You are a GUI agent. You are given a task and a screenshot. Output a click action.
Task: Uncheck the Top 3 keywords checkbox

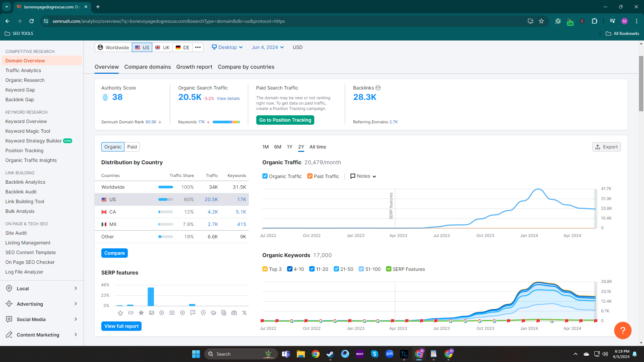(265, 269)
